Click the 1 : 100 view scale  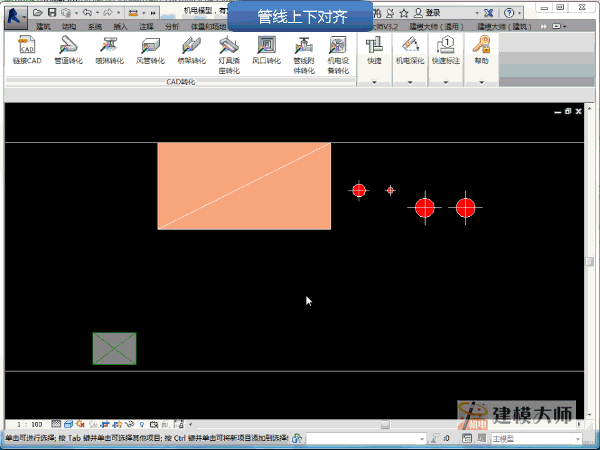[x=29, y=424]
